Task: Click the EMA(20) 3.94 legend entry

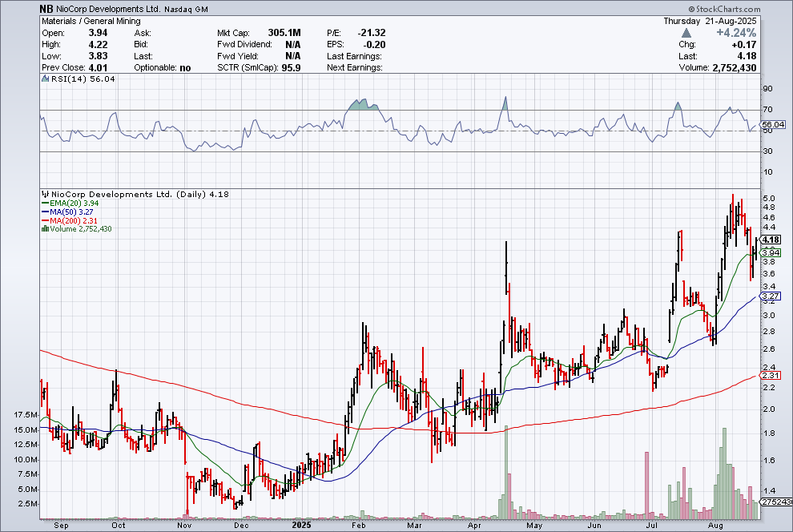Action: [x=74, y=204]
